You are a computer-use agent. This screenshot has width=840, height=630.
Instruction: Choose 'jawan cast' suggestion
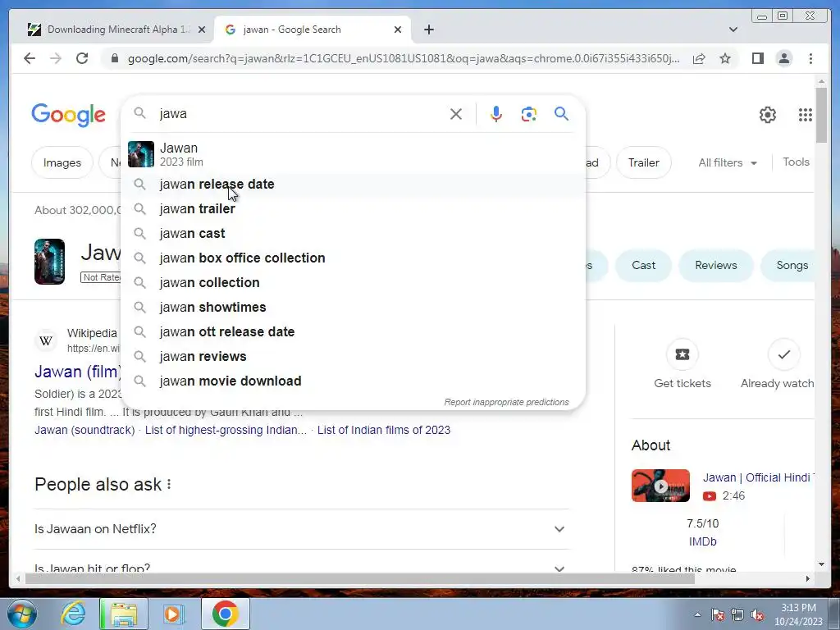coord(354,234)
